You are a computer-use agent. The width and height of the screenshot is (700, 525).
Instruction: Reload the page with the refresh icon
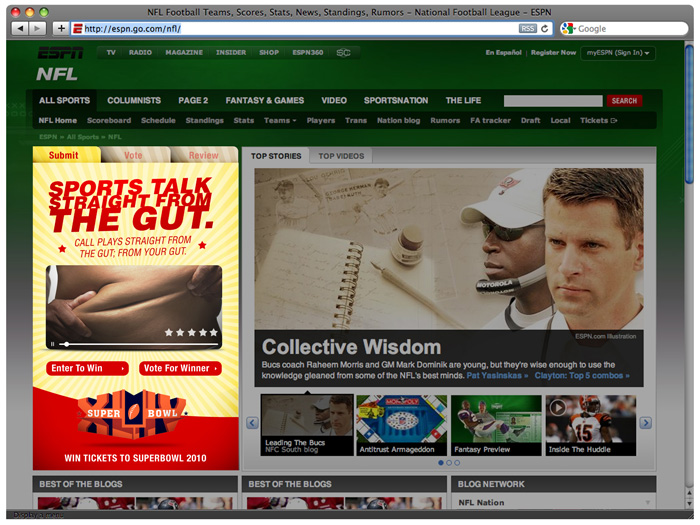(545, 29)
